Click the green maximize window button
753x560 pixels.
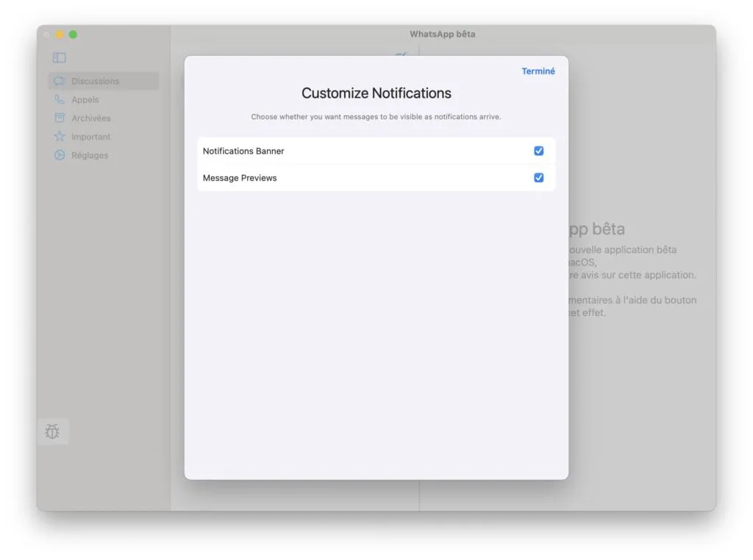tap(73, 35)
